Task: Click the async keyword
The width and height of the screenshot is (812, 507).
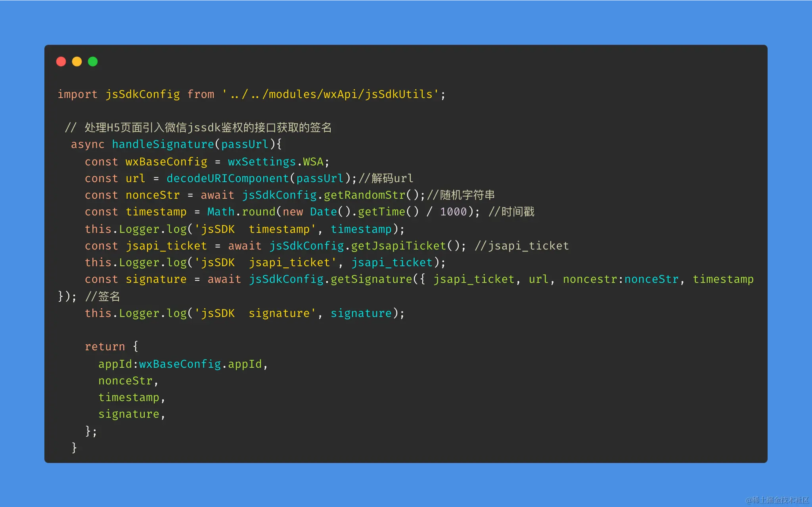Action: (x=88, y=144)
